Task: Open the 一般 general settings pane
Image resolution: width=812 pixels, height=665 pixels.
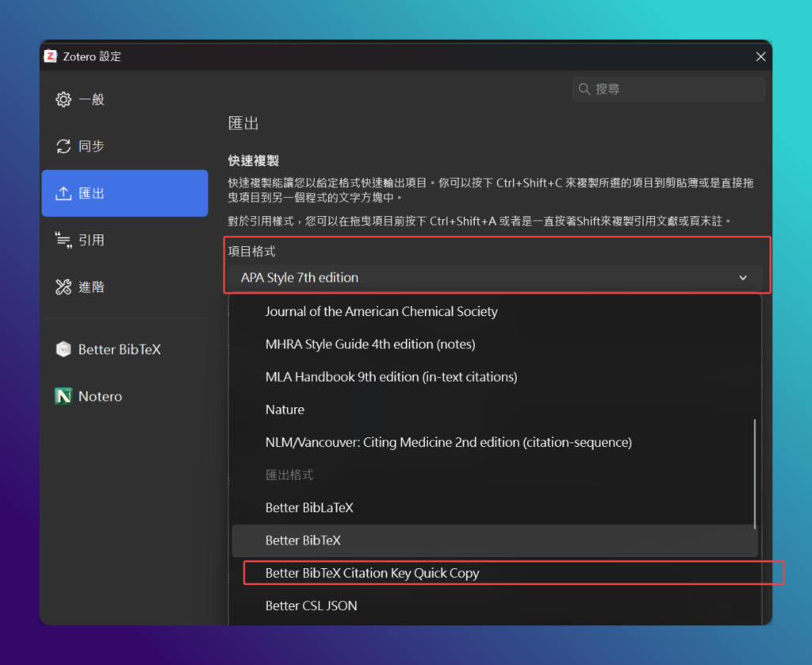Action: click(x=124, y=99)
